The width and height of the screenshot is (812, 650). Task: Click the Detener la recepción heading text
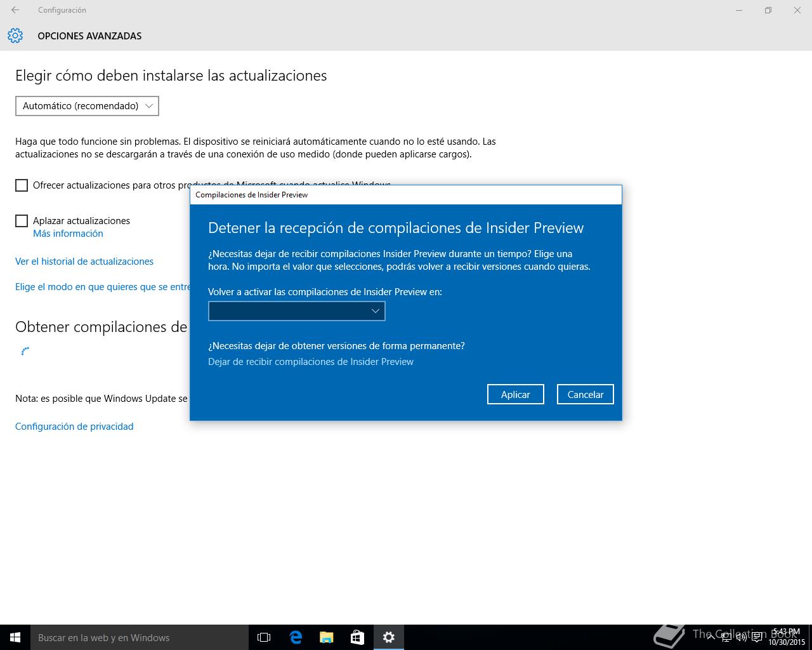[x=396, y=228]
